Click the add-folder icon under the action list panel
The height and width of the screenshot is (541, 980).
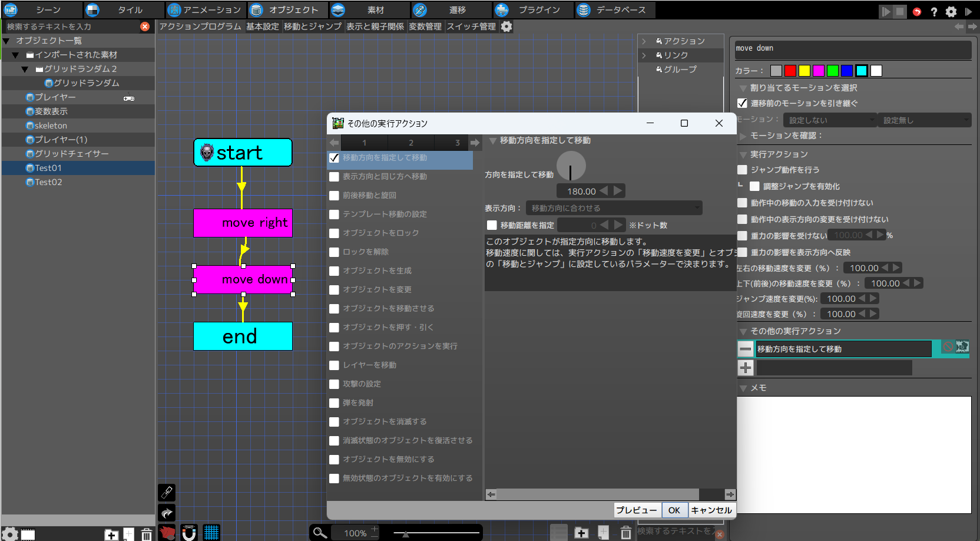pos(581,533)
